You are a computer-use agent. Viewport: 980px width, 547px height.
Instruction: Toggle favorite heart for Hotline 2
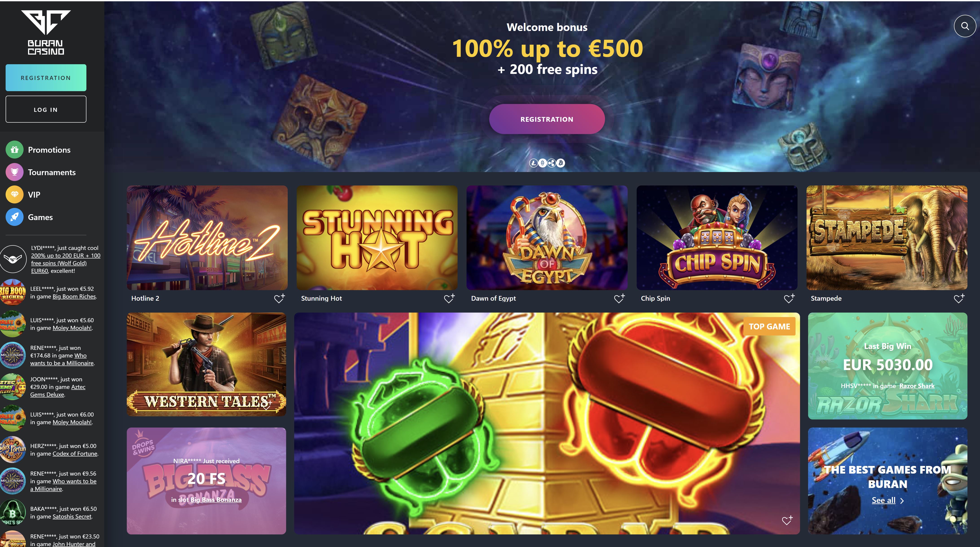point(279,298)
